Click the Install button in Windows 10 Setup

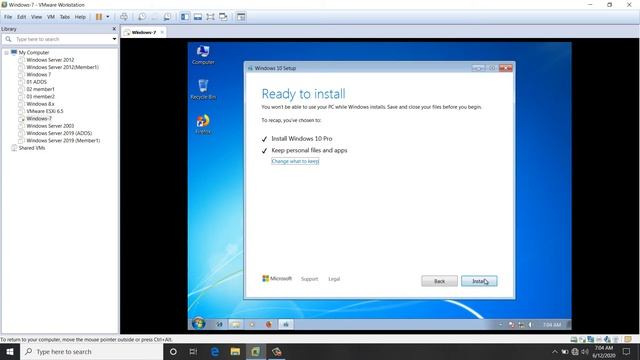pos(479,281)
